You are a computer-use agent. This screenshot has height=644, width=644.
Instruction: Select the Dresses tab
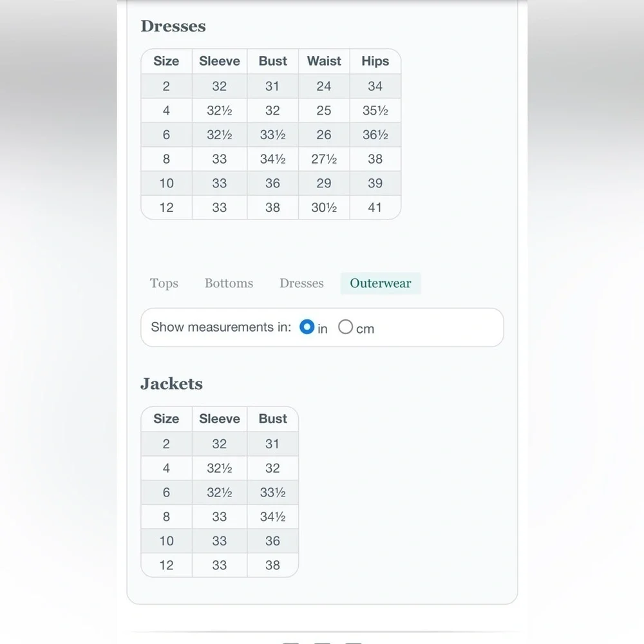click(301, 283)
